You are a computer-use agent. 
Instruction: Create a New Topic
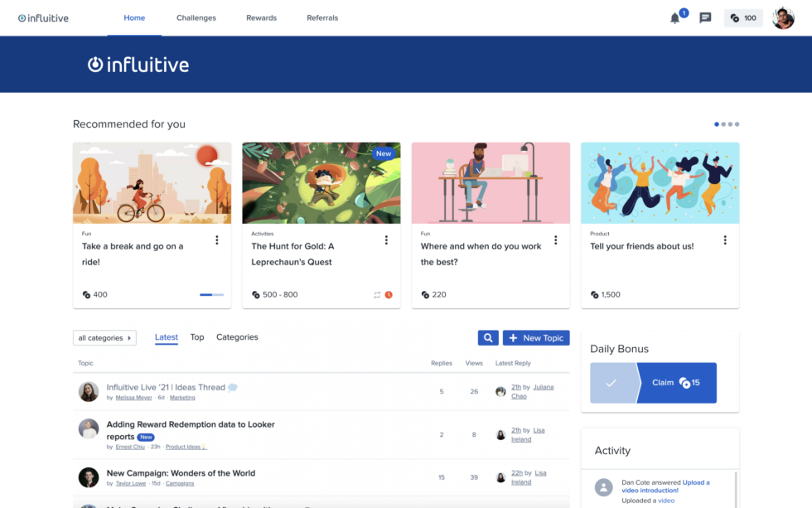pos(536,337)
